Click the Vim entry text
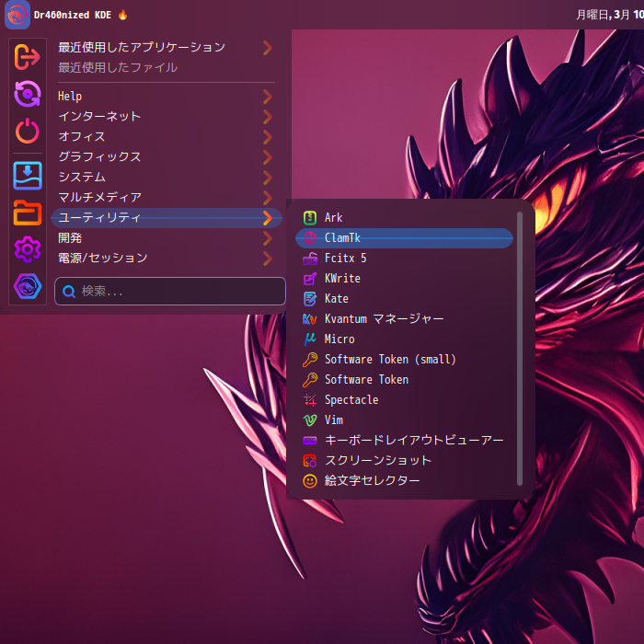The image size is (644, 644). (333, 420)
